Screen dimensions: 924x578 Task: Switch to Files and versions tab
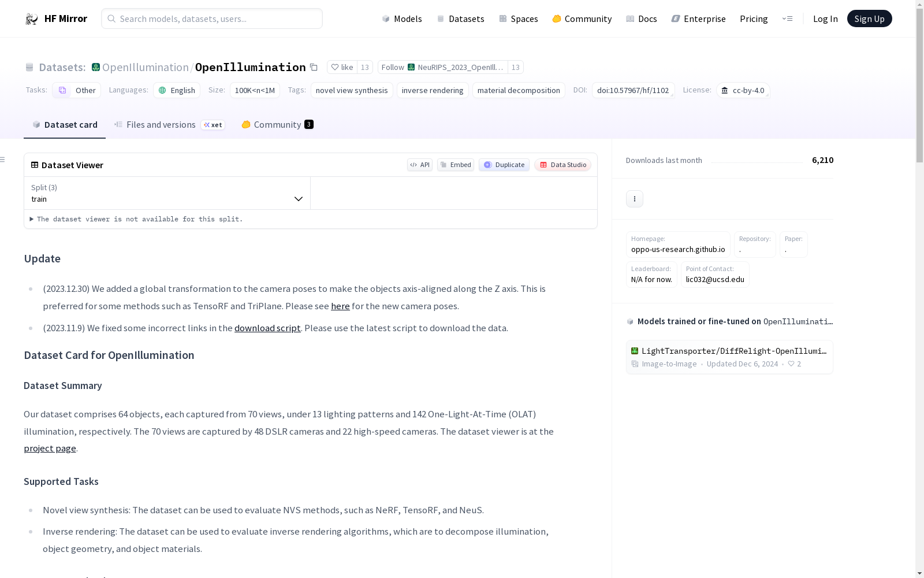(x=169, y=124)
